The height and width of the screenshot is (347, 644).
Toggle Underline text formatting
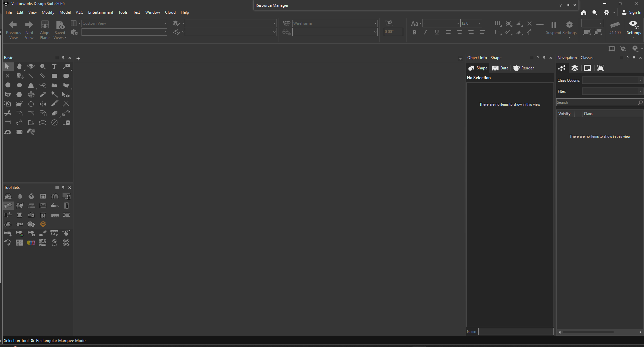point(437,32)
